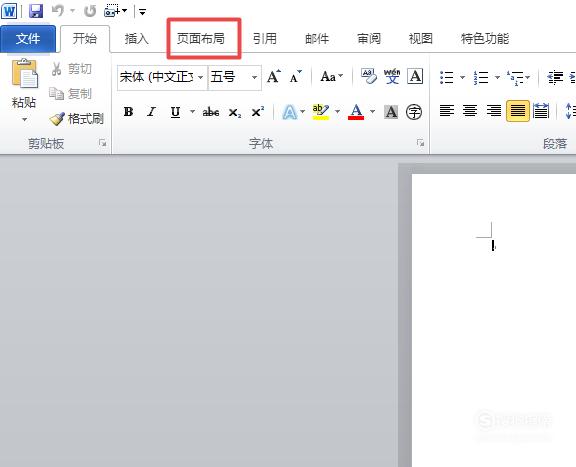Switch to the 开始 tab
Viewport: 576px width, 467px height.
coord(85,39)
